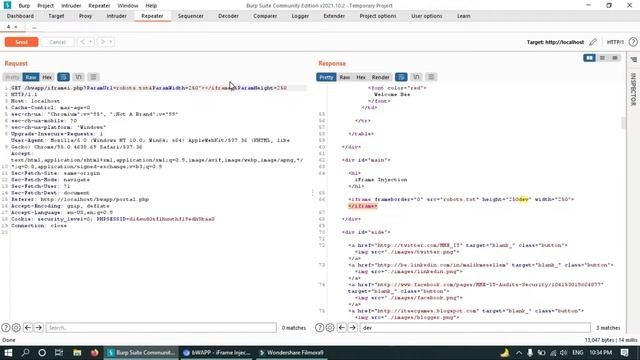Go to next match in Request search
The height and width of the screenshot is (360, 640).
pos(39,327)
